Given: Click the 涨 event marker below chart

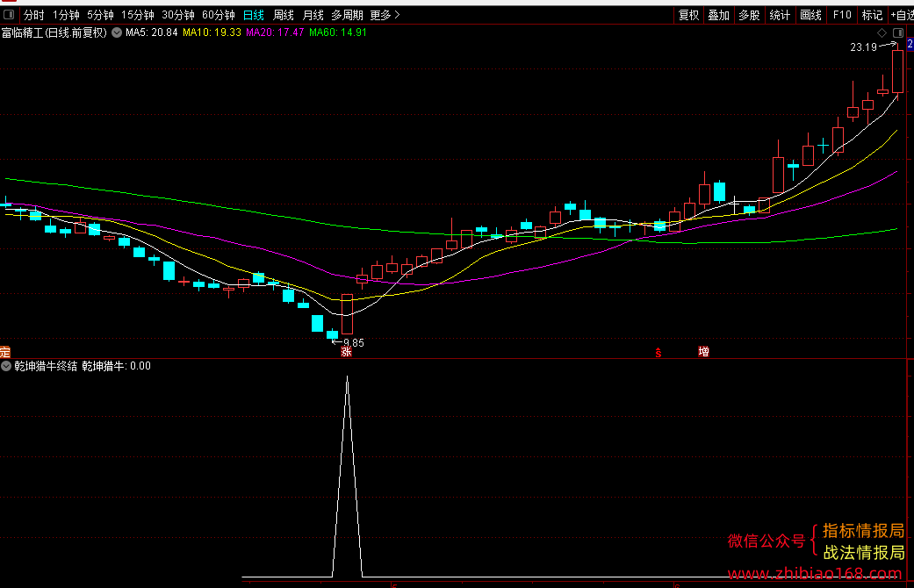Looking at the screenshot, I should point(346,352).
